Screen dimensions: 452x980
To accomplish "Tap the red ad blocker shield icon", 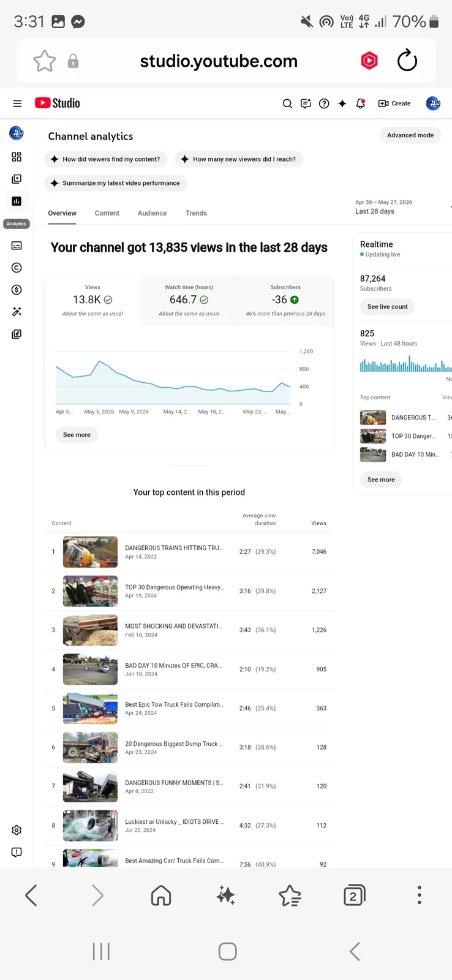I will (x=369, y=61).
